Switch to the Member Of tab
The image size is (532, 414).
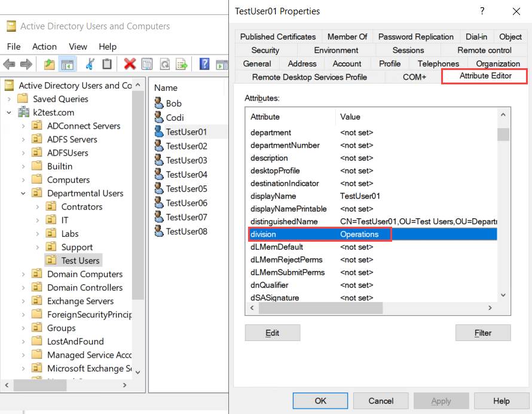click(x=347, y=36)
